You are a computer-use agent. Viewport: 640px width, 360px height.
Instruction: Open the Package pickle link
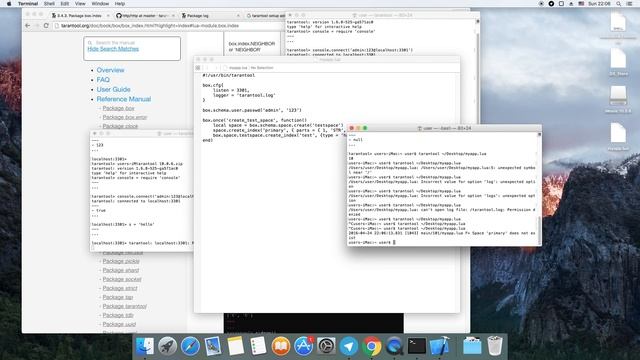pos(121,261)
